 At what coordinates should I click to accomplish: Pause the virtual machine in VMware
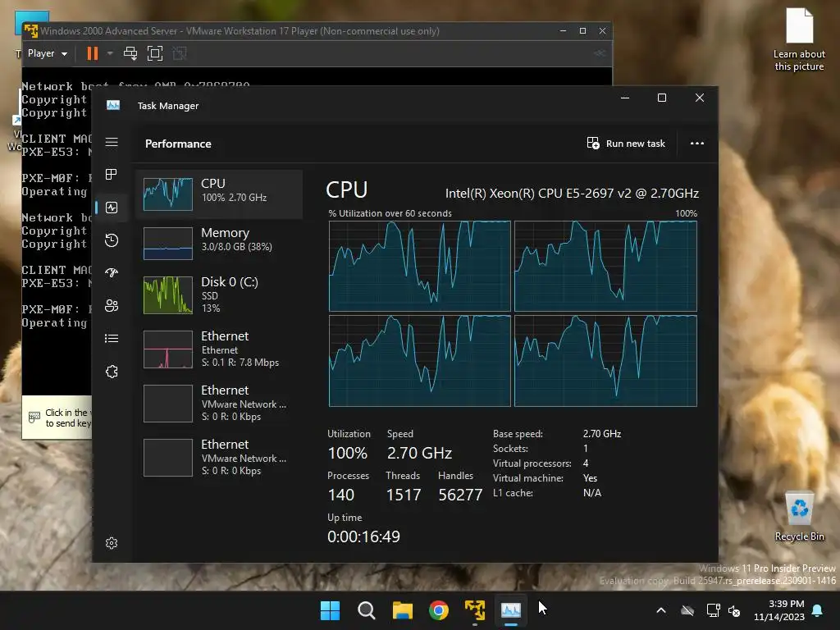(x=93, y=53)
